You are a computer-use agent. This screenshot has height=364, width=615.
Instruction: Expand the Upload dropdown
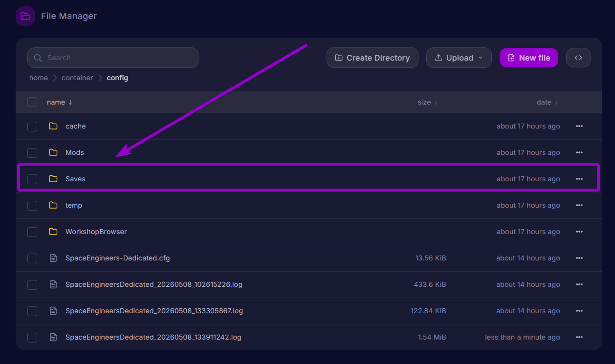pos(459,58)
